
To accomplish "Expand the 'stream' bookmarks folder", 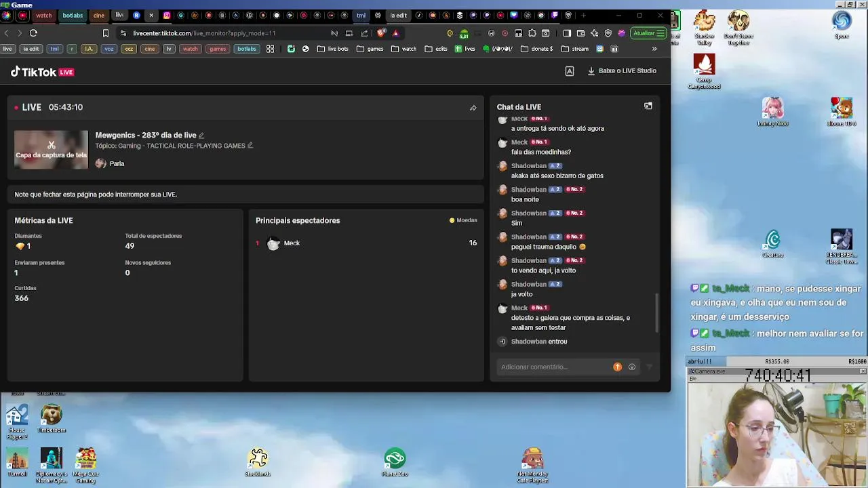I will click(575, 49).
